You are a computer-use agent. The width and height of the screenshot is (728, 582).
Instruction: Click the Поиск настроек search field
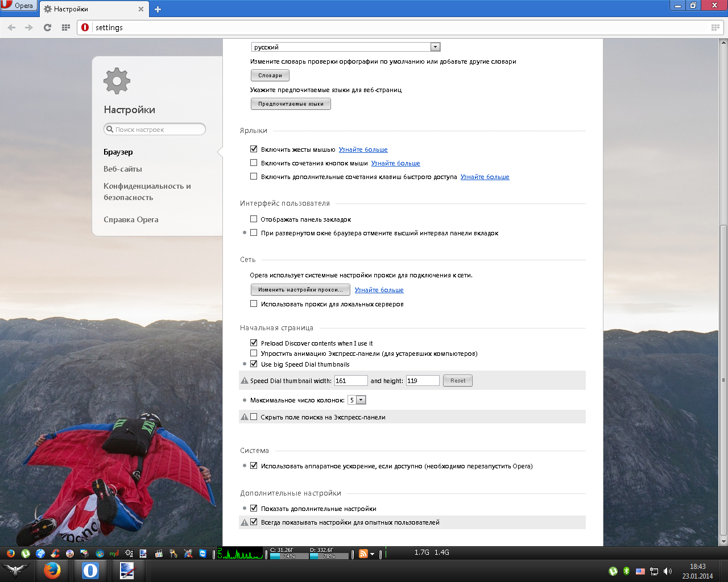[x=155, y=130]
